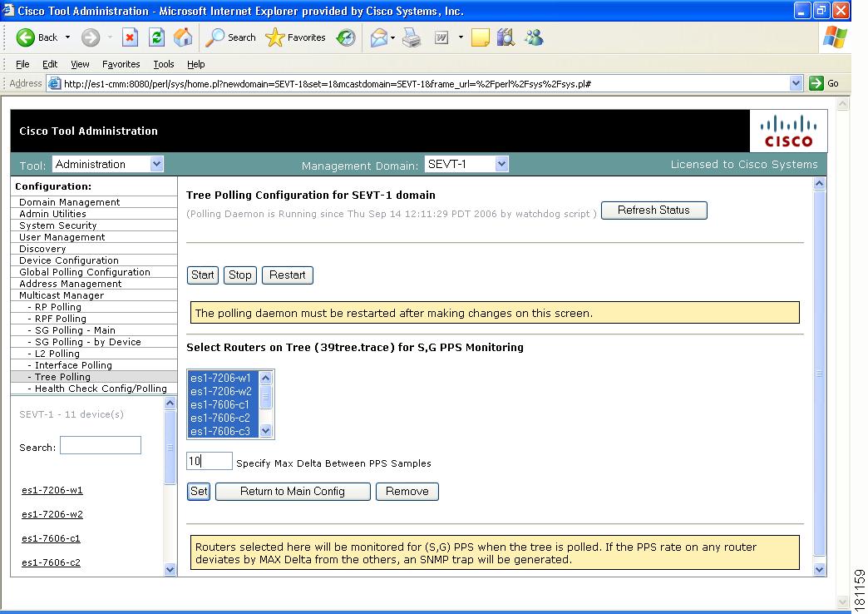Screen dimensions: 868x614
Task: Select es1-7606-c1 in the router listbox
Action: (x=223, y=404)
